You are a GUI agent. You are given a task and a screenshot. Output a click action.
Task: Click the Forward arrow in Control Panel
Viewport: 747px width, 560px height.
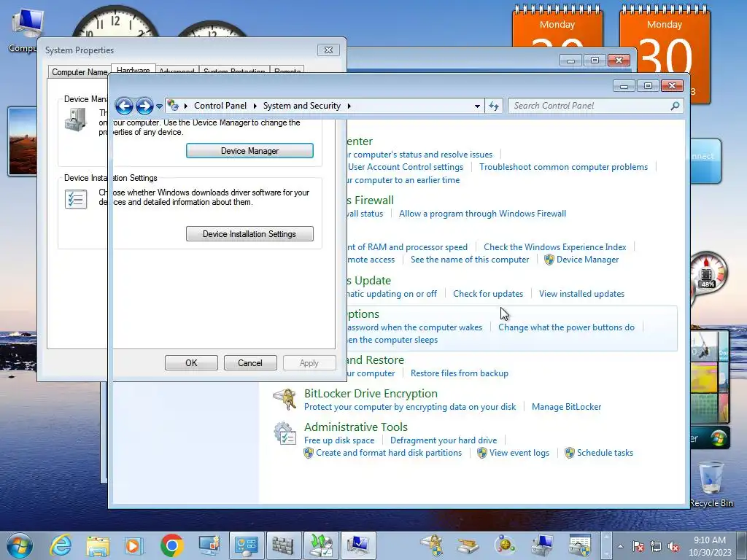144,106
